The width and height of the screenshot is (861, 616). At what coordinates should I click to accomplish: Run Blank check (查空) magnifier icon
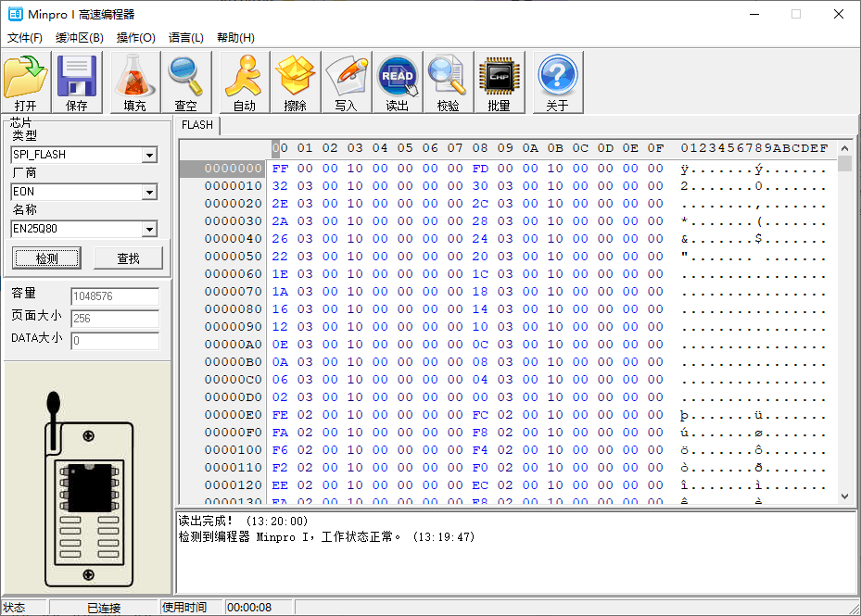(x=186, y=82)
